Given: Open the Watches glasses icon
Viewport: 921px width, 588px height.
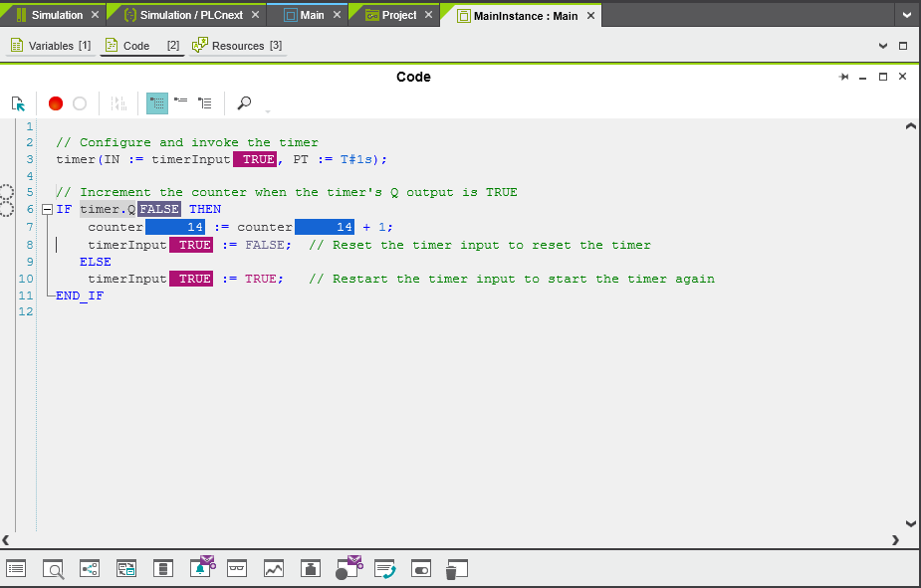Looking at the screenshot, I should pos(237,569).
